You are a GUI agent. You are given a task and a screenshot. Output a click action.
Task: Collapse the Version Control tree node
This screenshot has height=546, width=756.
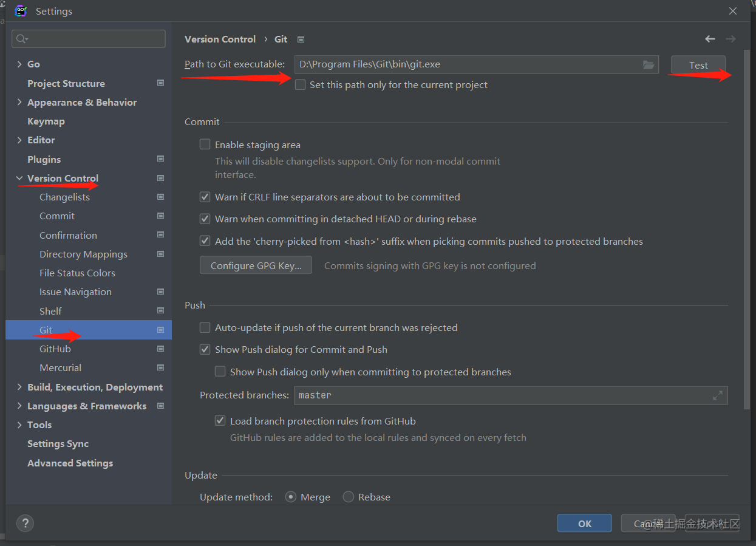pos(19,179)
